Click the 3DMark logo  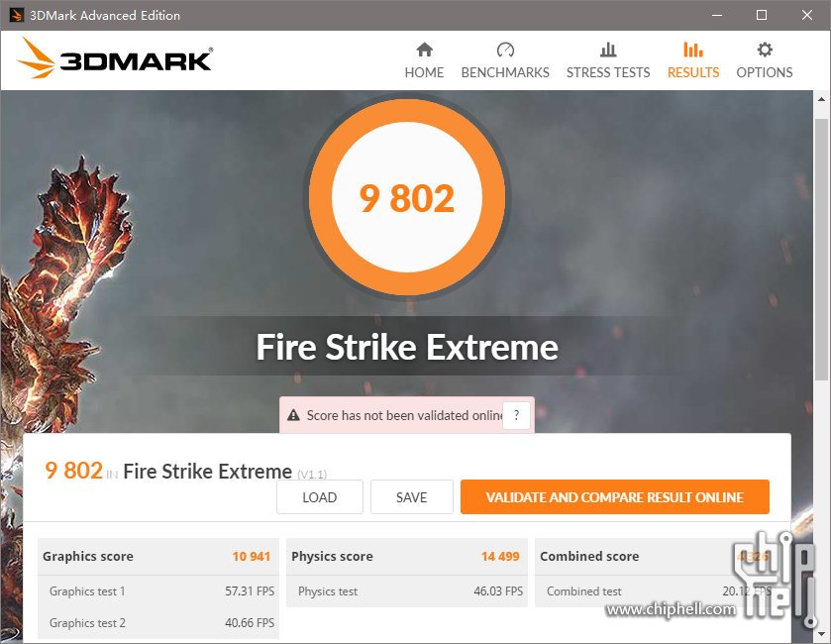(115, 58)
